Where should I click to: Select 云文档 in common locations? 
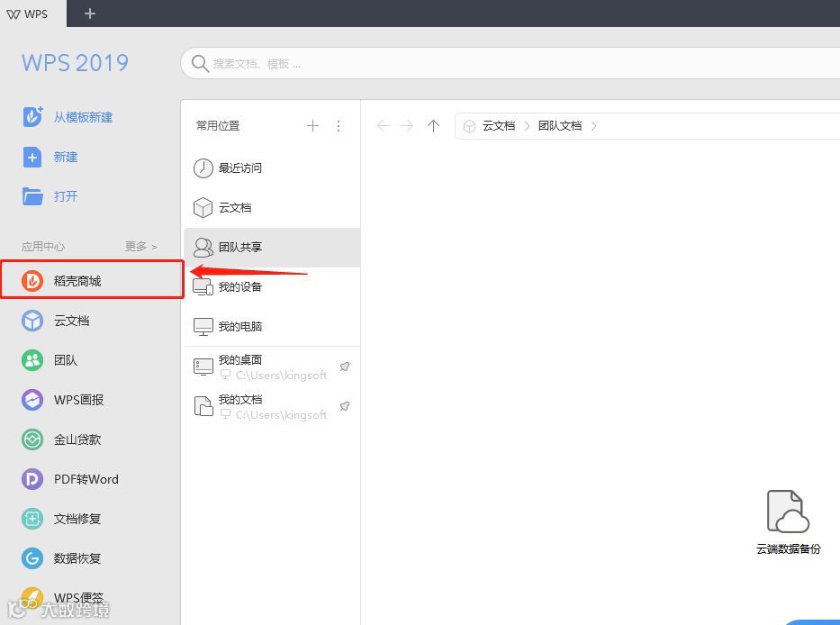click(x=272, y=207)
